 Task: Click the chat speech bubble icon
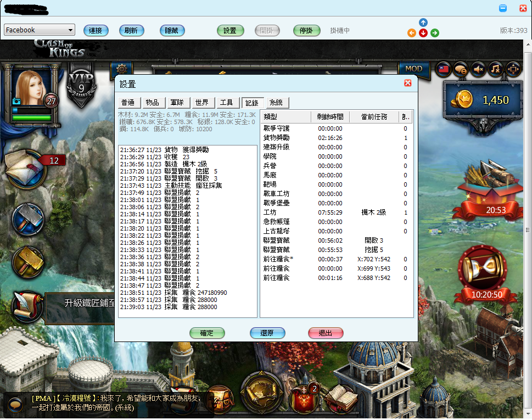(x=15, y=405)
